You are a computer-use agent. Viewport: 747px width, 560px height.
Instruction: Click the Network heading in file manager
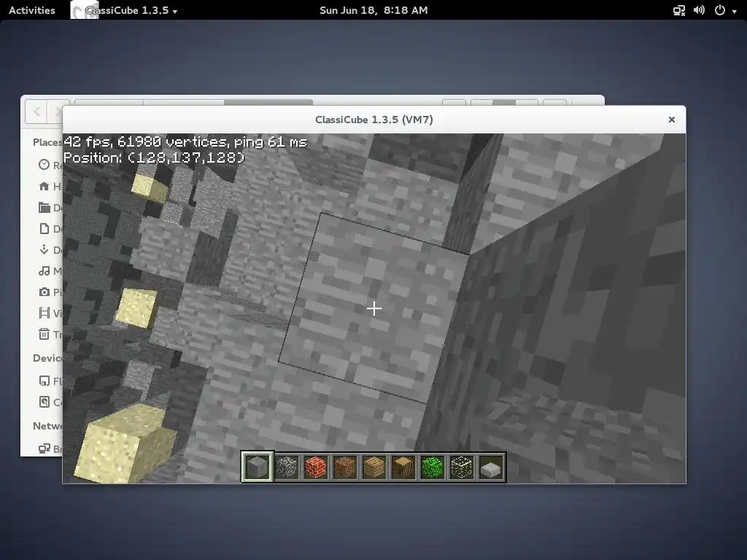tap(47, 426)
